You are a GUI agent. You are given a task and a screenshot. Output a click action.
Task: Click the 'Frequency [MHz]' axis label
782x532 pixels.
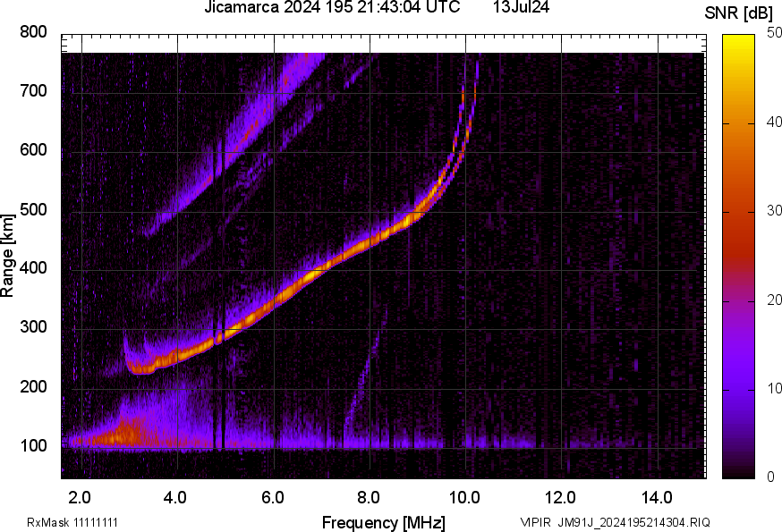point(384,522)
